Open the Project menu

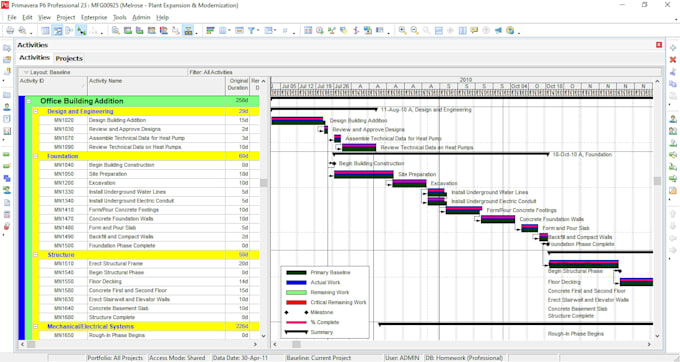click(x=65, y=17)
